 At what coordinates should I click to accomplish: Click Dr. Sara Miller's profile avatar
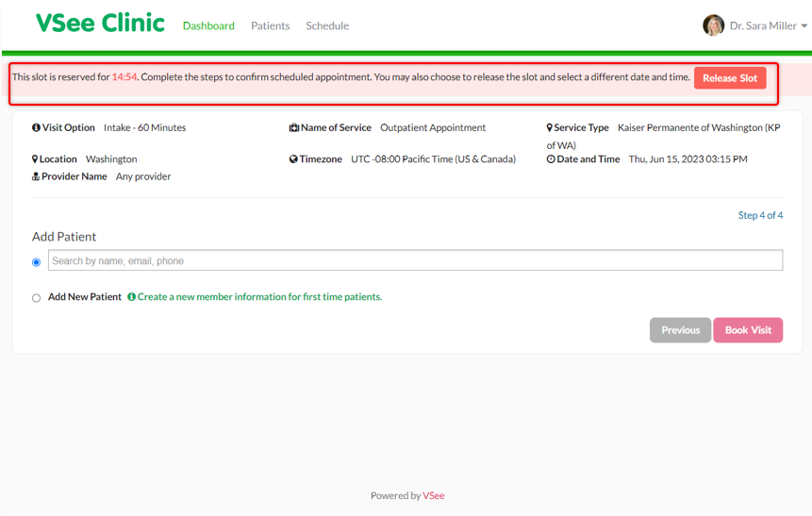(713, 25)
